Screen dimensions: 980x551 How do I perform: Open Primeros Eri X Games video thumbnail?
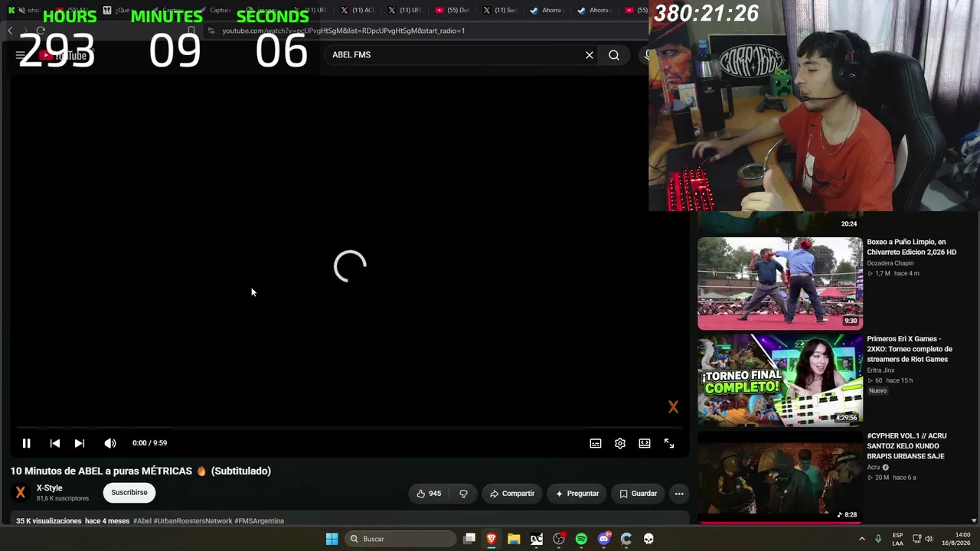[x=780, y=380]
